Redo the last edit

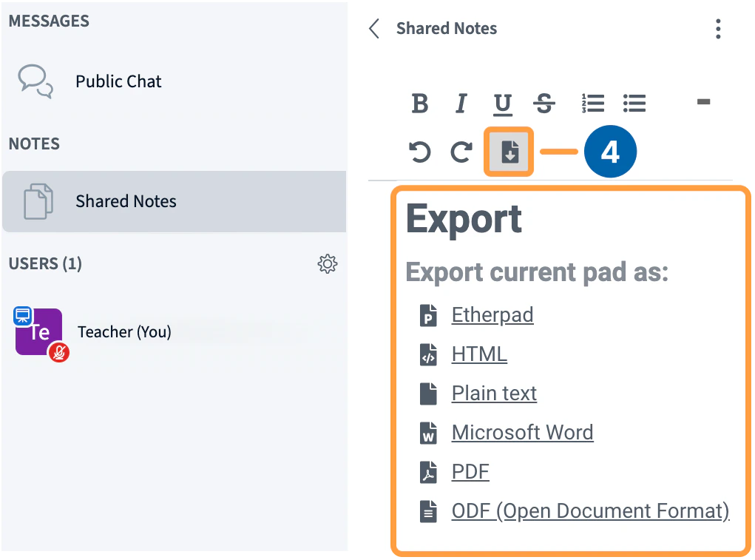[x=461, y=152]
